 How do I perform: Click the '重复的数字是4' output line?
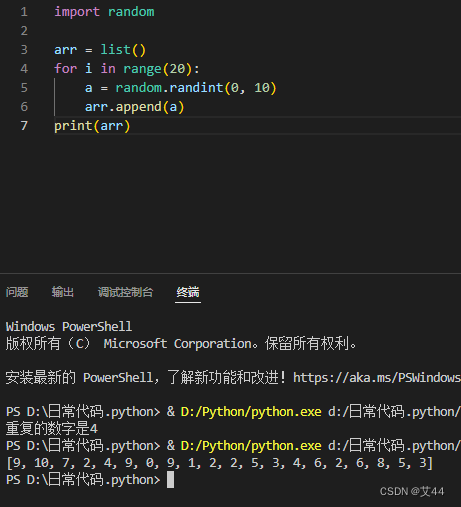(x=52, y=429)
